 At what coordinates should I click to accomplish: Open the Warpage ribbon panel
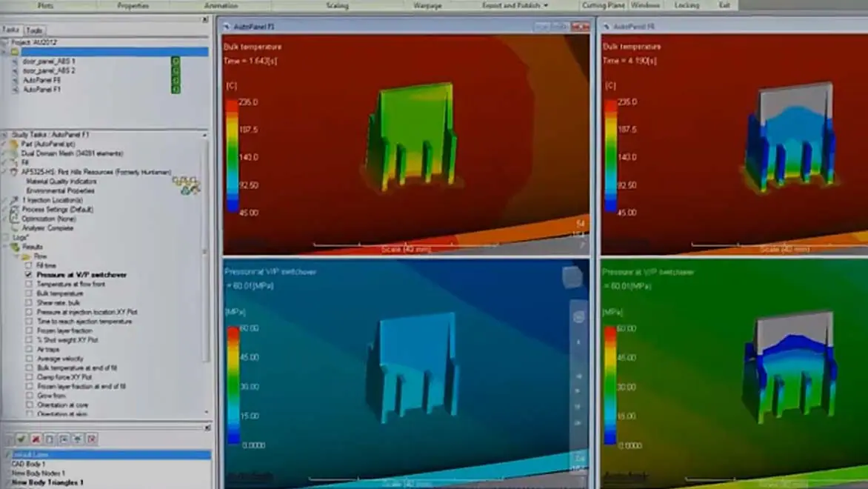pos(427,6)
